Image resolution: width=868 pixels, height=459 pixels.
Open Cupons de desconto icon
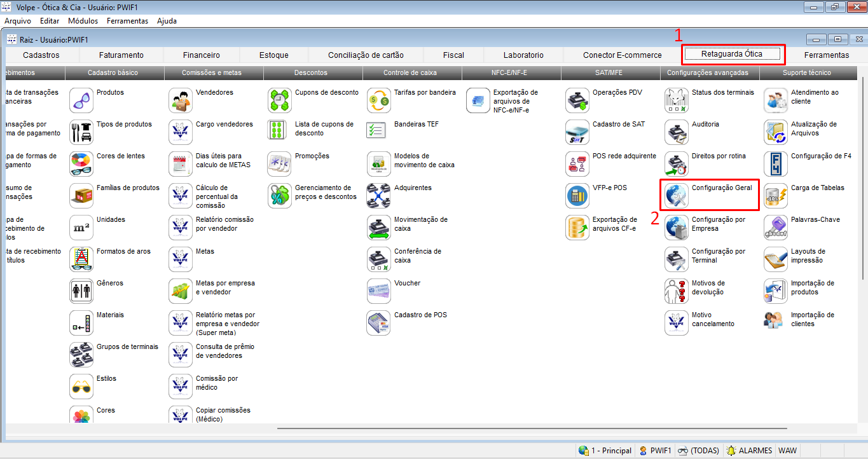tap(280, 100)
